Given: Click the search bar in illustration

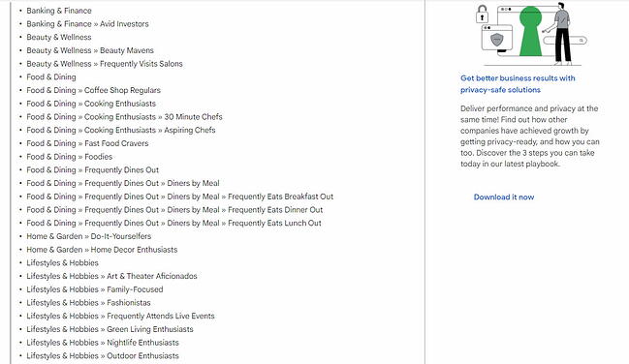Looking at the screenshot, I should tap(565, 41).
